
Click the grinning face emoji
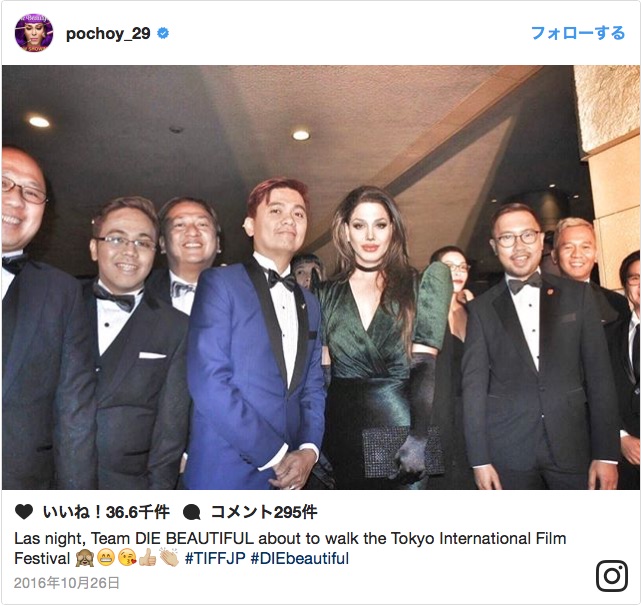106,558
